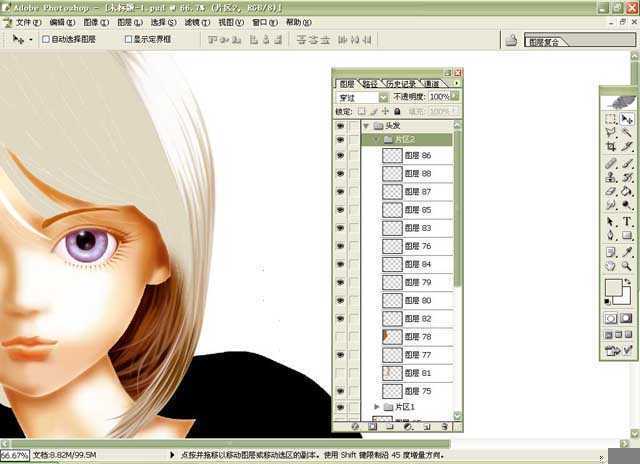The height and width of the screenshot is (464, 640).
Task: Open the layers panel flyout menu arrow
Action: click(456, 83)
